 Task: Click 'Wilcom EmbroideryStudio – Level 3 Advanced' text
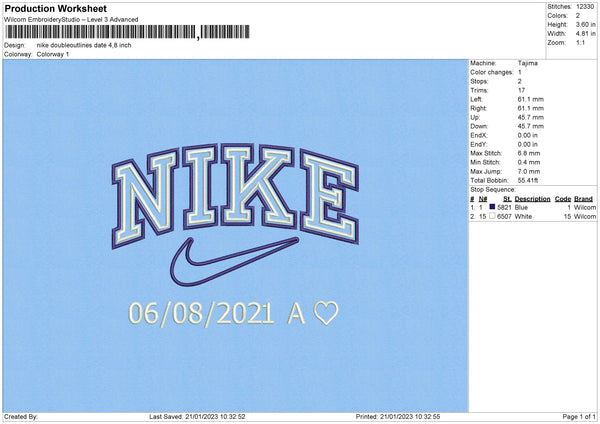(71, 20)
